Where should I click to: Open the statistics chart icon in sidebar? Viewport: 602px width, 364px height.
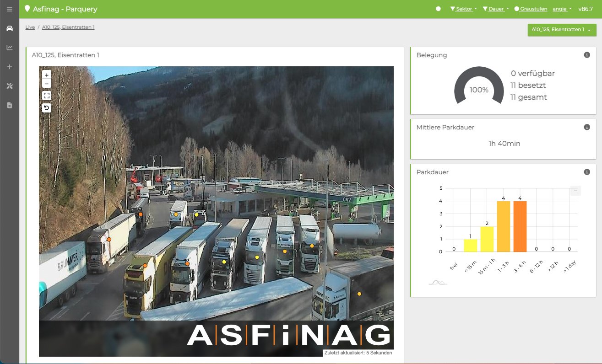(x=10, y=48)
